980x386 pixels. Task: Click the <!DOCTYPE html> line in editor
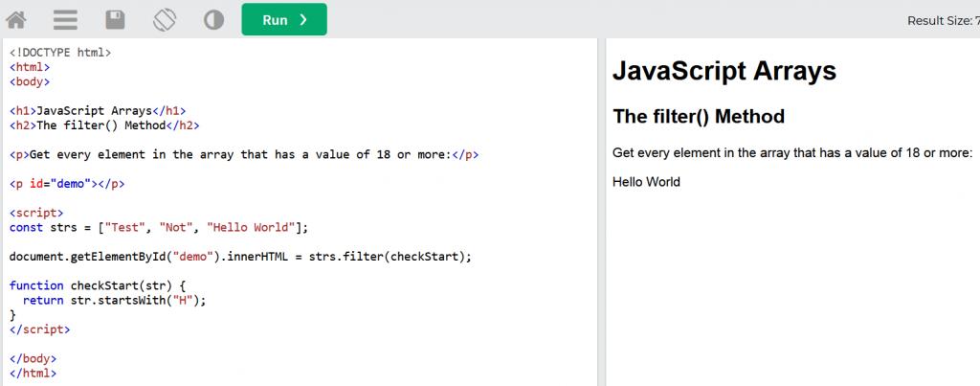click(60, 53)
